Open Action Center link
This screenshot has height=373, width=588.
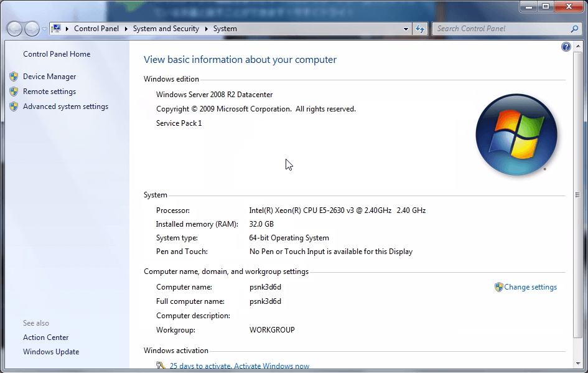pyautogui.click(x=46, y=338)
